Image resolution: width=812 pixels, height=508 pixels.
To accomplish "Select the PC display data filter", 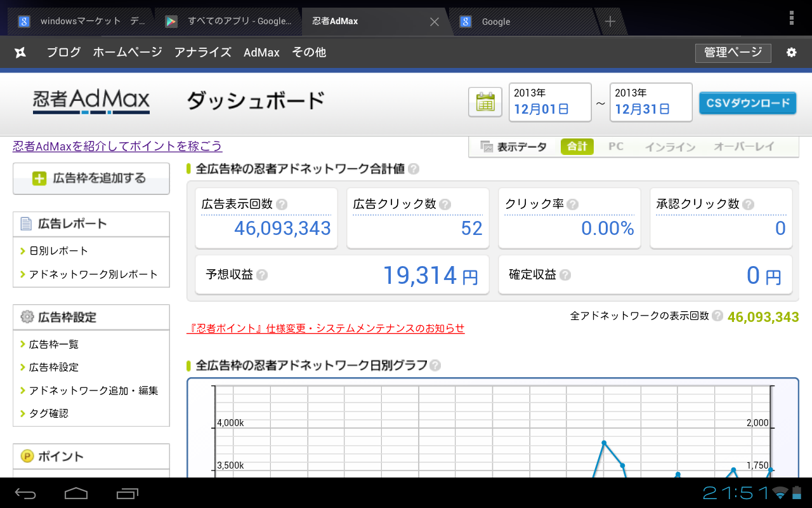I will [616, 147].
